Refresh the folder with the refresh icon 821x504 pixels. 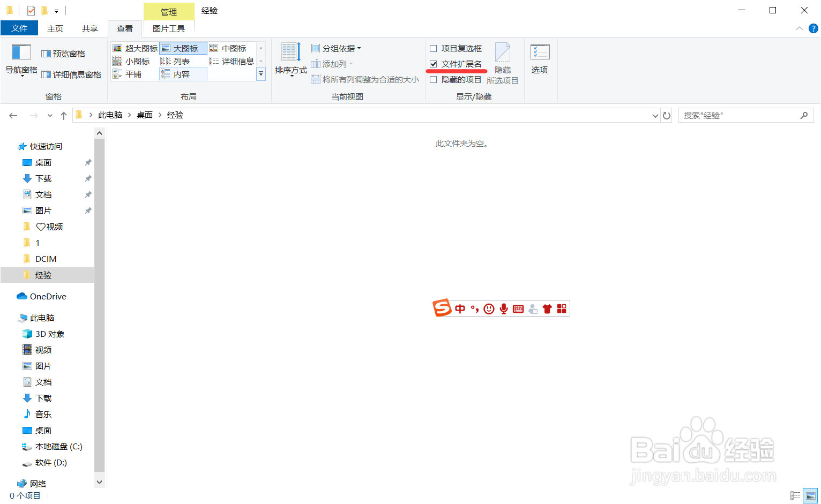click(x=666, y=115)
